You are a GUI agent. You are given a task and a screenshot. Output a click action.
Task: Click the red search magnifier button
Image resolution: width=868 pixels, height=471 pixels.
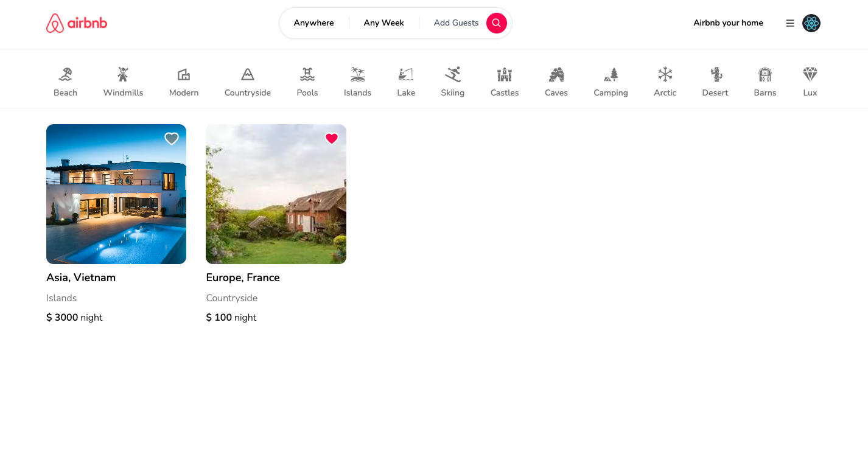point(496,23)
